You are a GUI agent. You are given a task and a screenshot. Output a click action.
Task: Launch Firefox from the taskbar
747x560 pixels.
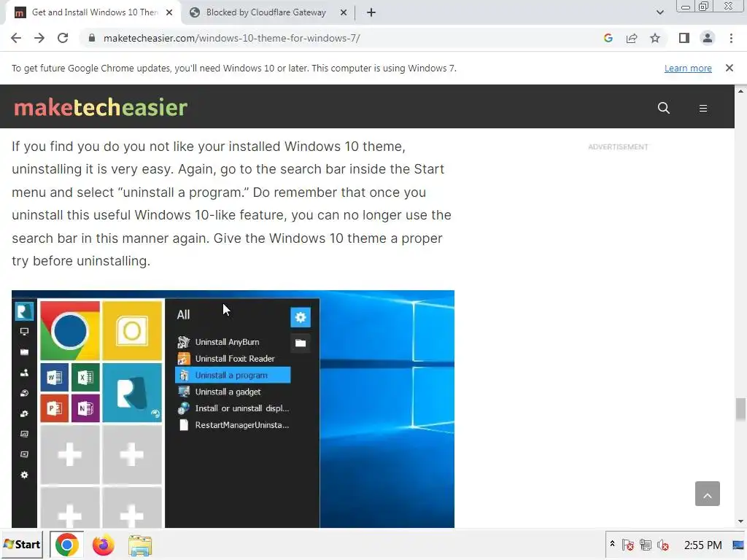tap(104, 545)
